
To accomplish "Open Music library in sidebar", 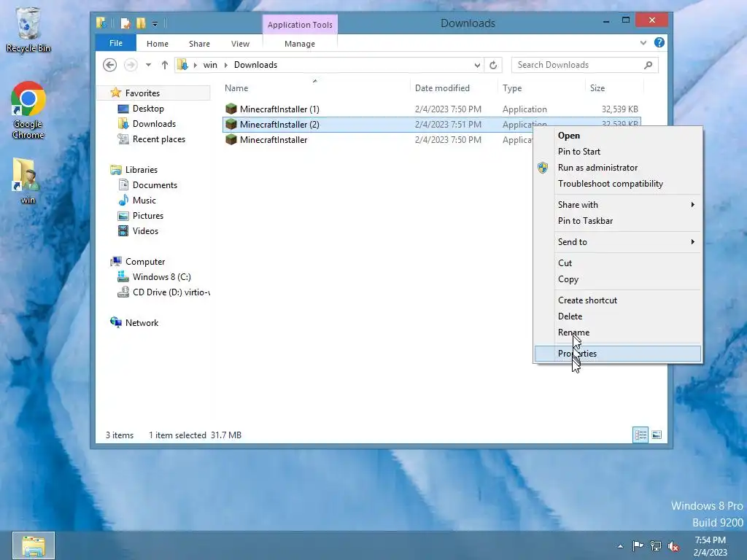I will click(x=144, y=200).
